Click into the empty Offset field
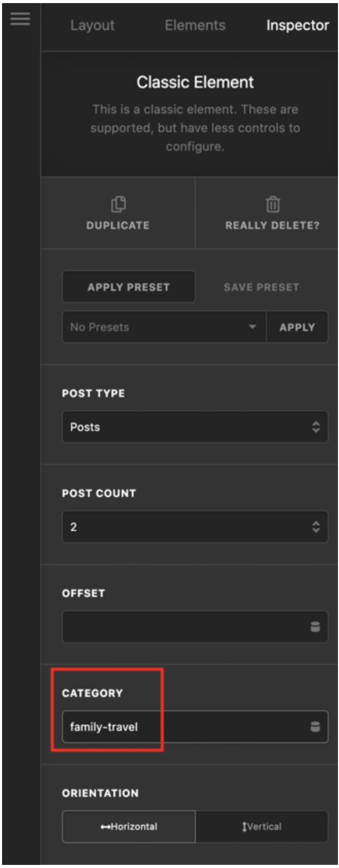 tap(195, 627)
